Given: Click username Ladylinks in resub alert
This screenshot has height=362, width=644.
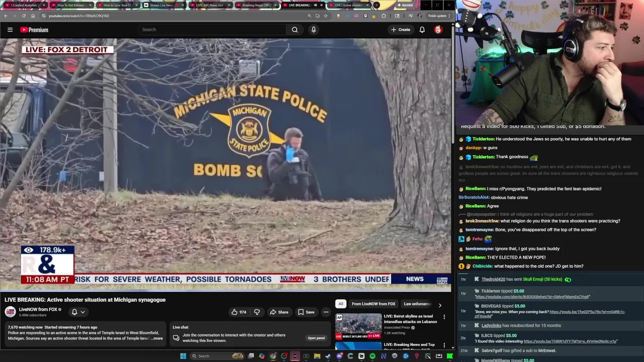Looking at the screenshot, I should pyautogui.click(x=491, y=325).
